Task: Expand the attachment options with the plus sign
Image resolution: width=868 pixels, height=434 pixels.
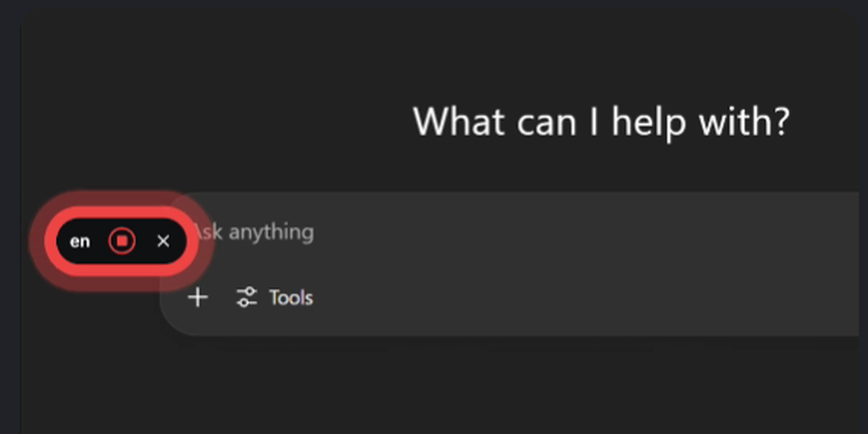Action: 199,298
